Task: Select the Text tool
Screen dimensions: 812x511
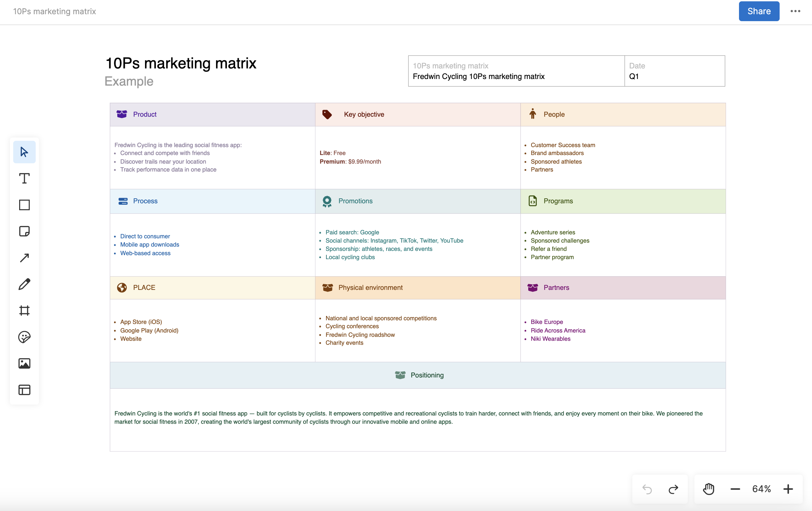Action: (x=24, y=178)
